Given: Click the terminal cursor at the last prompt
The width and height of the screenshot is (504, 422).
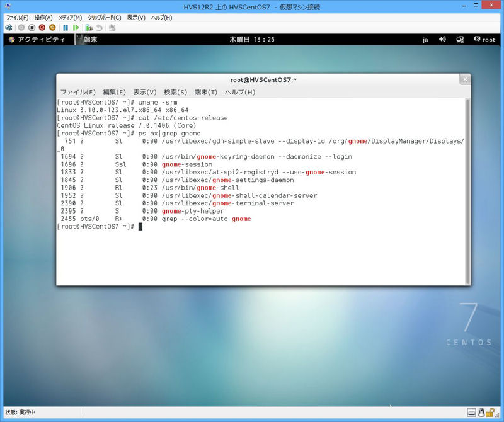Looking at the screenshot, I should pyautogui.click(x=140, y=227).
